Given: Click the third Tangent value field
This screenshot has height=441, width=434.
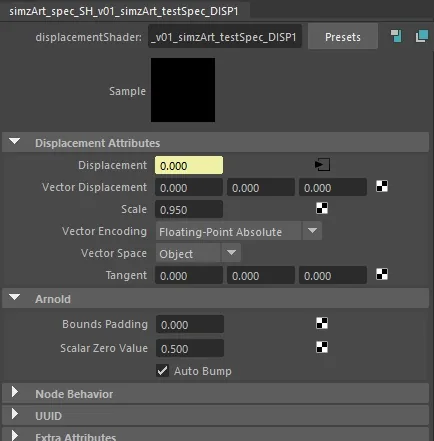Looking at the screenshot, I should pyautogui.click(x=333, y=275).
